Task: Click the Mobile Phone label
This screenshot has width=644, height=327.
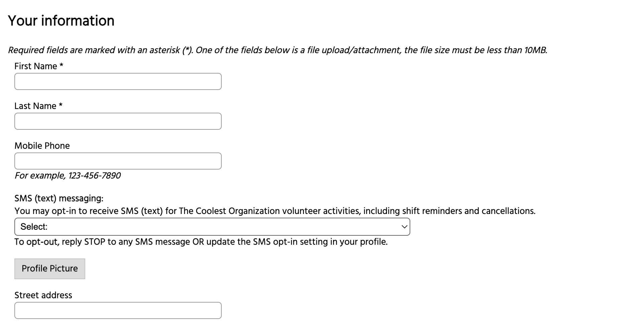Action: tap(42, 146)
